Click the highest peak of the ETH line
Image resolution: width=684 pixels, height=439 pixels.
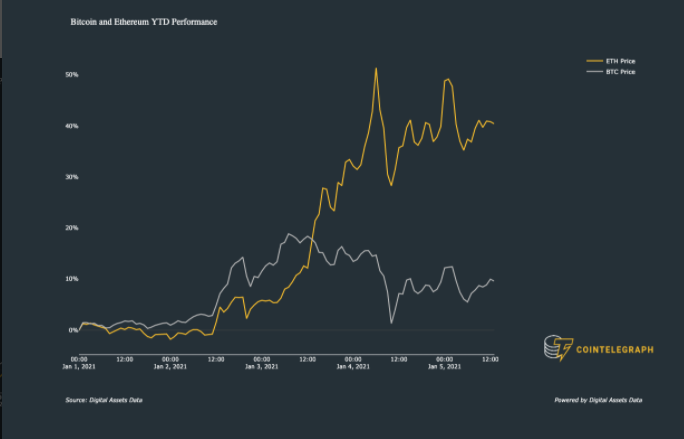tap(376, 69)
